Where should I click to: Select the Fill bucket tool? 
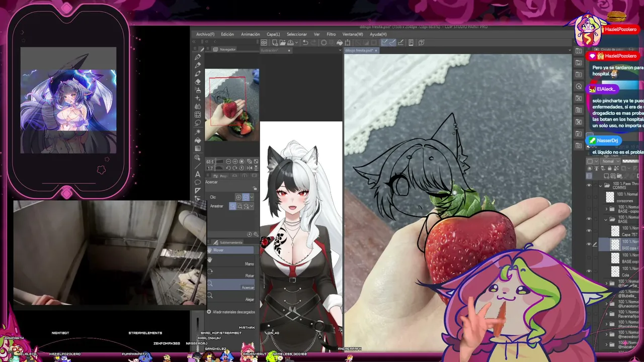(x=198, y=140)
